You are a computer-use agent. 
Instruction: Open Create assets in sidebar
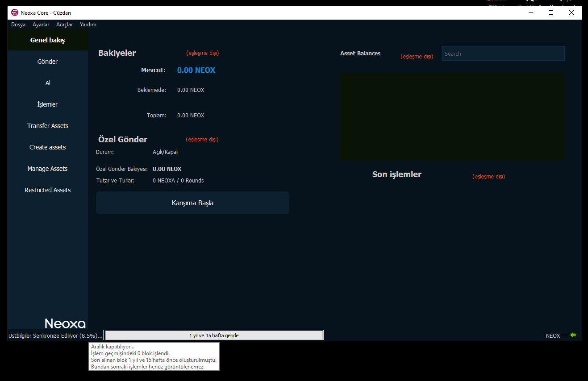click(x=48, y=147)
